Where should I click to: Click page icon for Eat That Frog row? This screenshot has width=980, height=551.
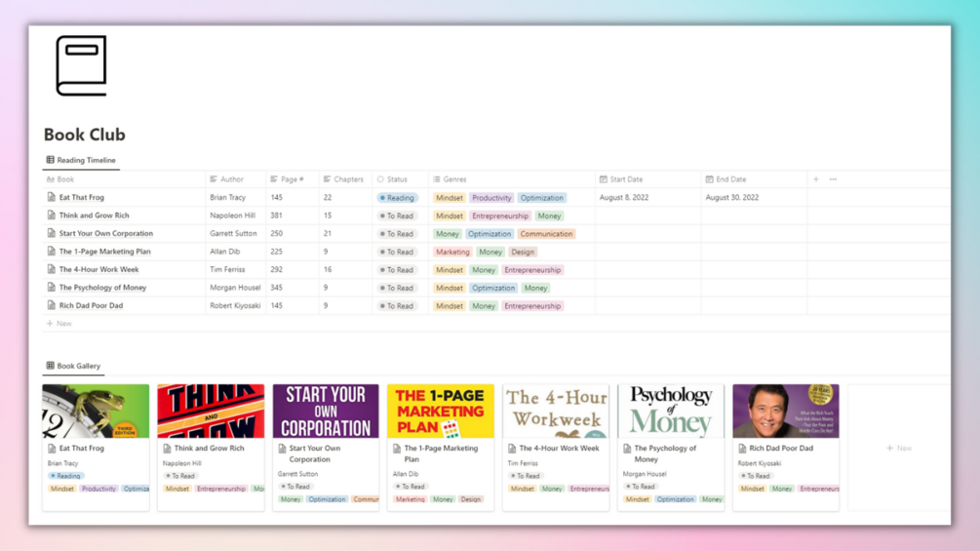pos(52,197)
